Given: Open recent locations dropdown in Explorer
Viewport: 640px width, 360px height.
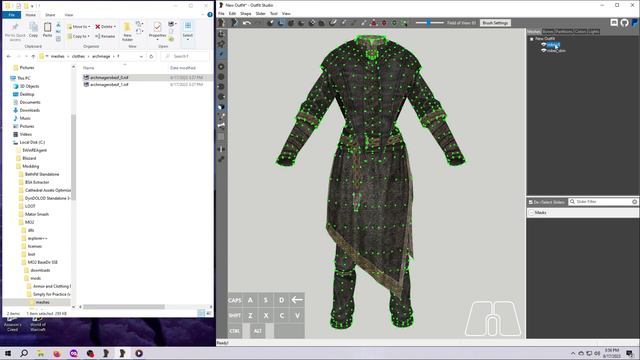Looking at the screenshot, I should click(26, 56).
